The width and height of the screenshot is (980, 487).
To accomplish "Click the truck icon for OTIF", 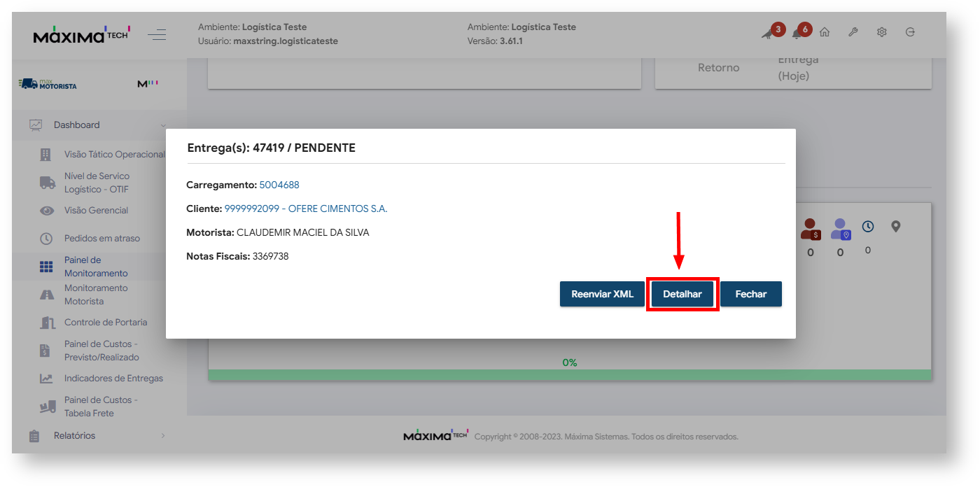I will tap(47, 183).
